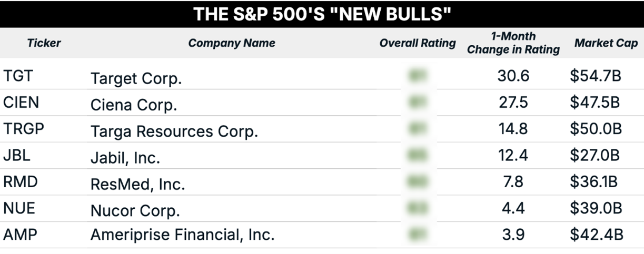644x254 pixels.
Task: Sort by the "Company Name" column header
Action: pos(232,43)
